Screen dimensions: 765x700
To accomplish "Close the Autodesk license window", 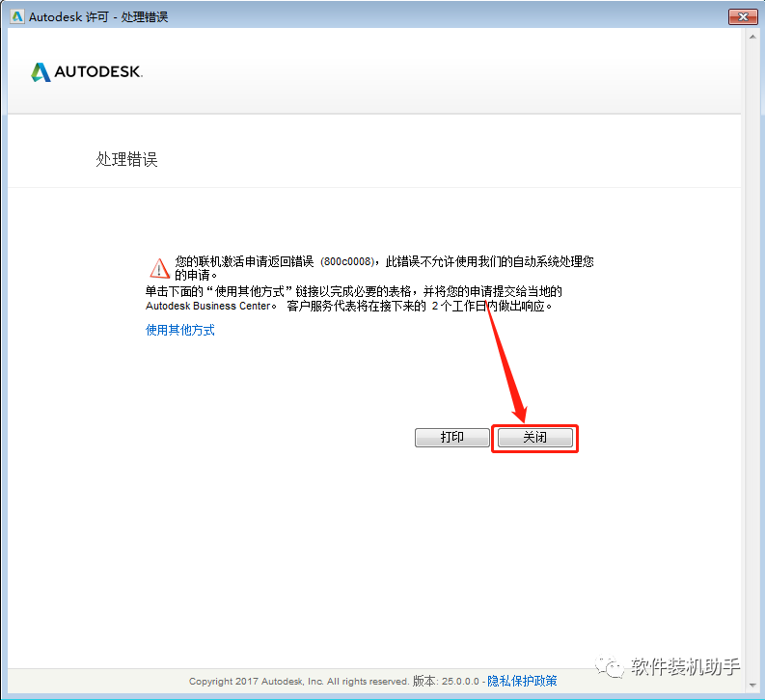I will [743, 16].
